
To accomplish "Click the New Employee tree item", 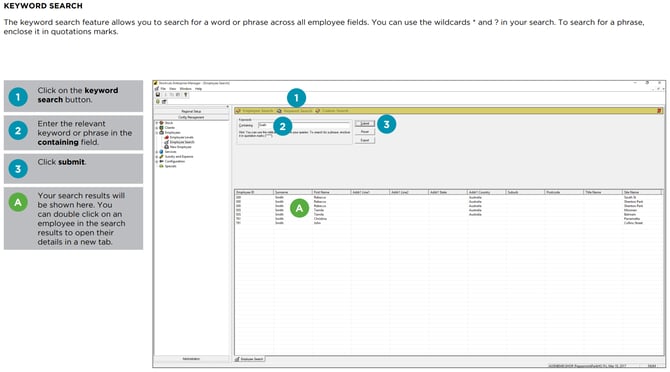I will coord(181,147).
